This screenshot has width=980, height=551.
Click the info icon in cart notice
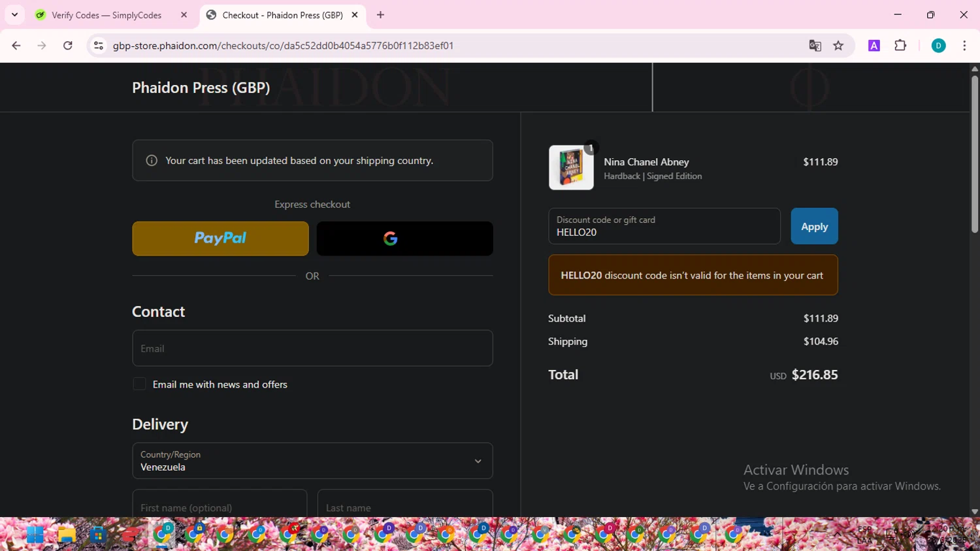tap(152, 161)
